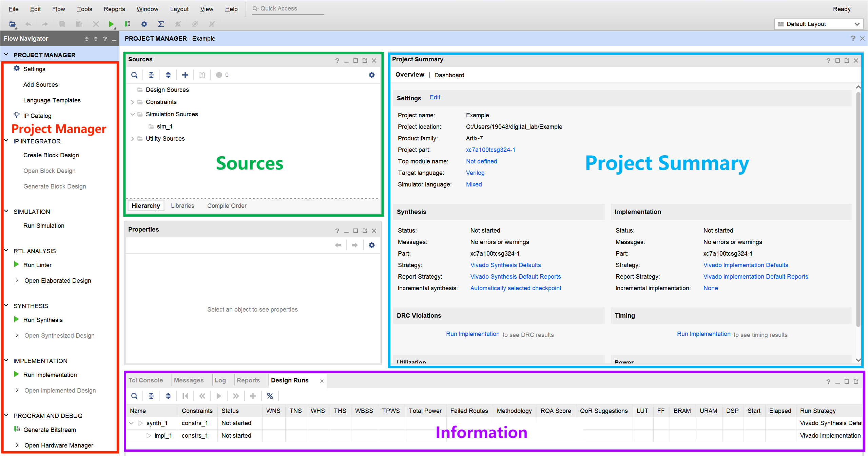
Task: Click the Quick Access search field
Action: click(288, 9)
